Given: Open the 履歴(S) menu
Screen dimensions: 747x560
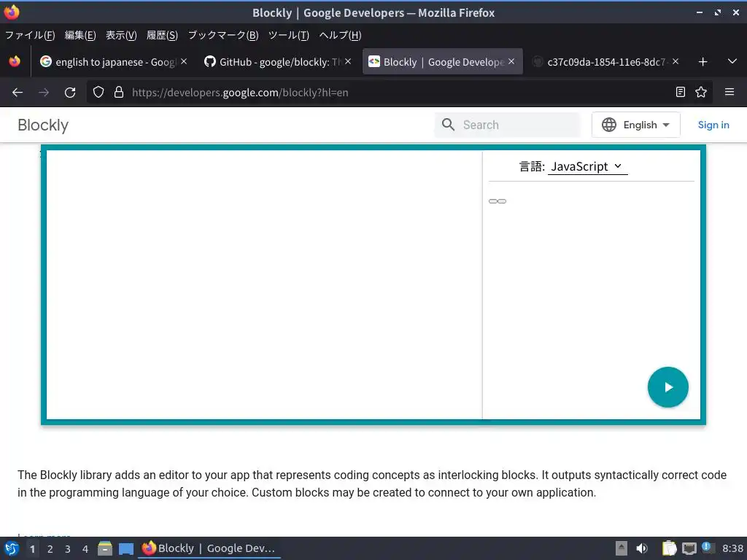Looking at the screenshot, I should (162, 35).
